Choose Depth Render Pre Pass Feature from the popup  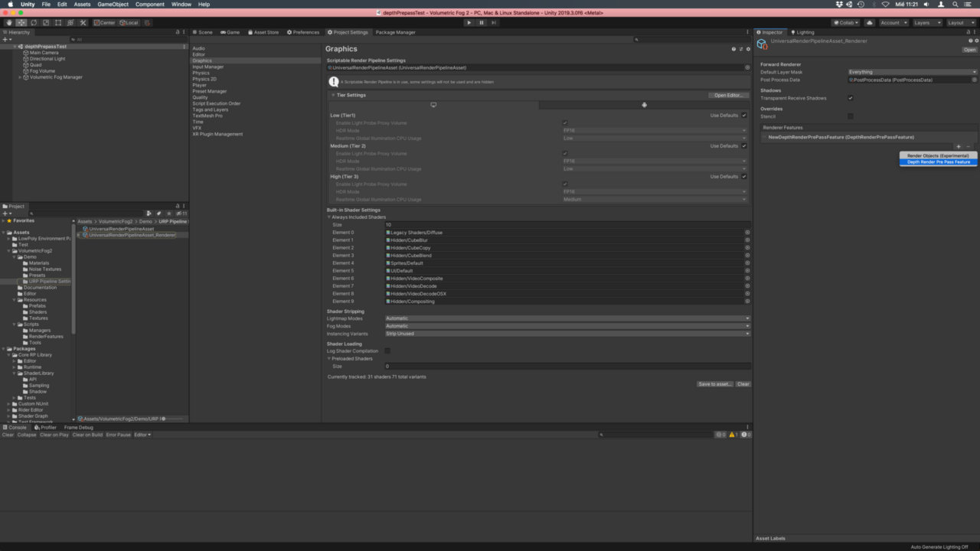[938, 161]
